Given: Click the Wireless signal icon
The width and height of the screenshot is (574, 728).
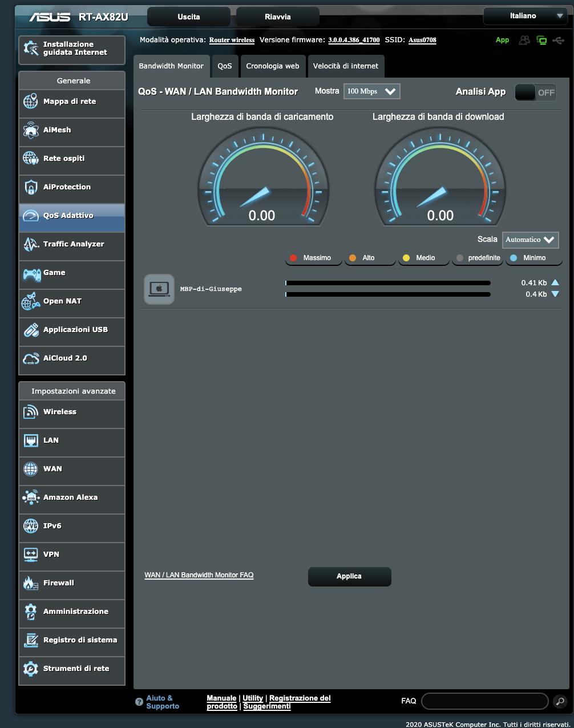Looking at the screenshot, I should click(x=31, y=412).
